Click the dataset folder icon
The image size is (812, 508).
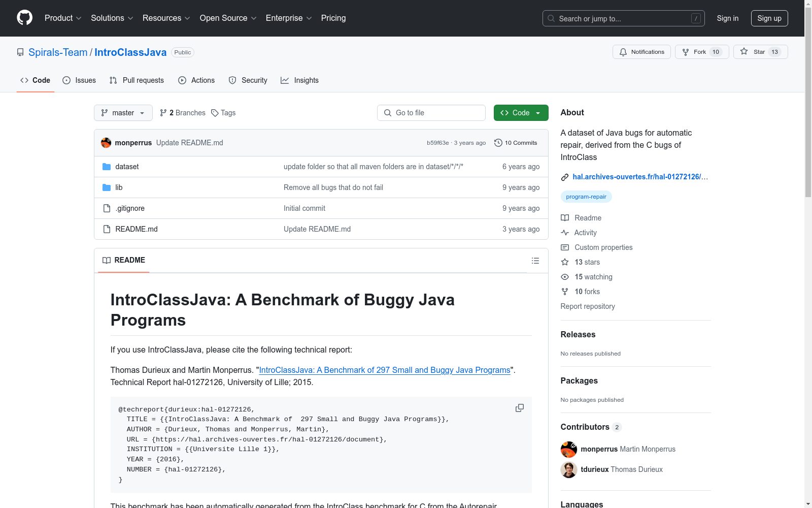[x=107, y=167]
